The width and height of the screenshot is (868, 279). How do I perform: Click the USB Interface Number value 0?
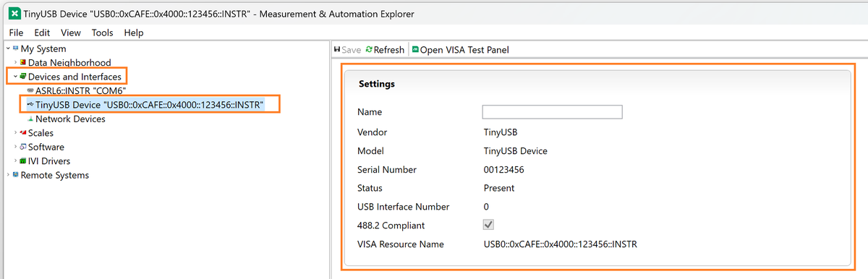point(486,207)
